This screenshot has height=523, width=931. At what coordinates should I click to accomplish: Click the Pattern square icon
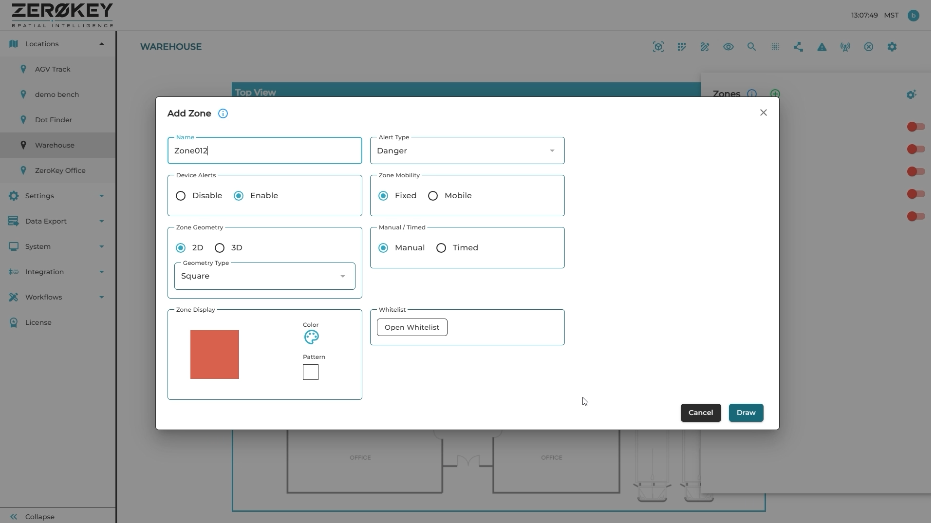point(311,372)
